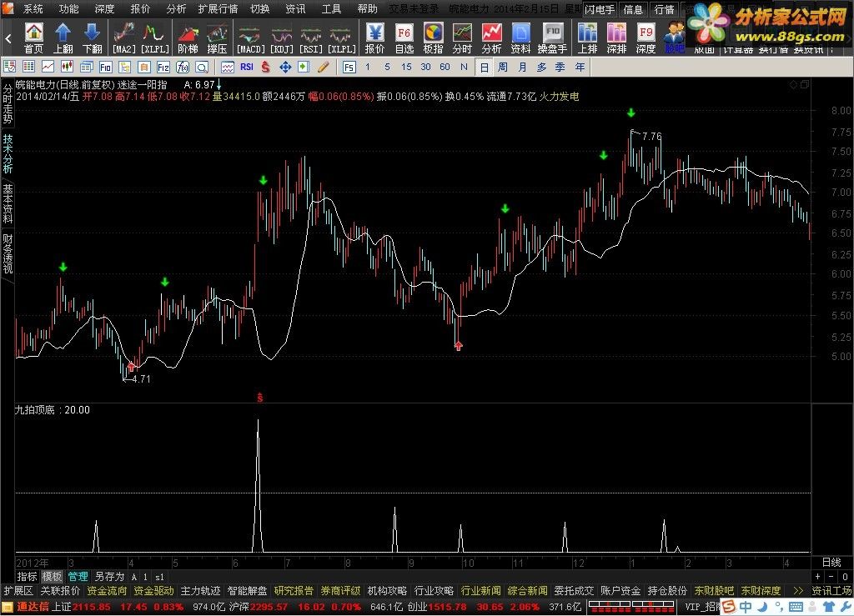
Task: Select candlestick chart icon in second toolbar
Action: pos(67,67)
